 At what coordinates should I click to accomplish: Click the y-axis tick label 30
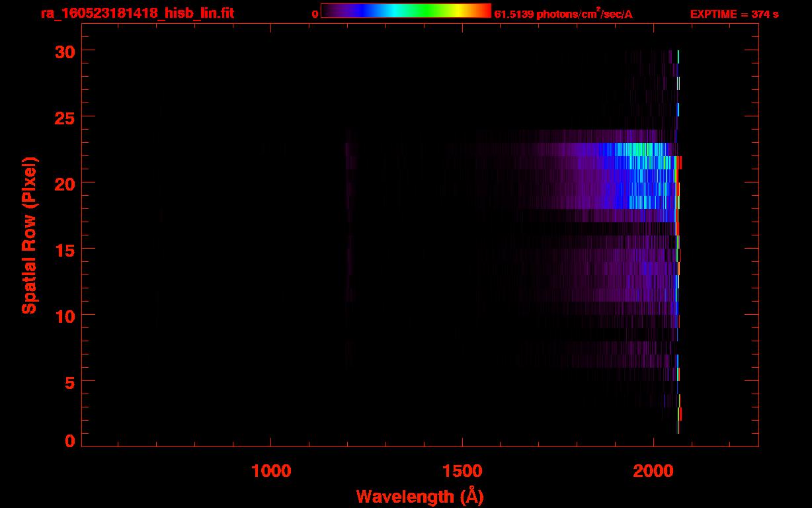coord(65,51)
